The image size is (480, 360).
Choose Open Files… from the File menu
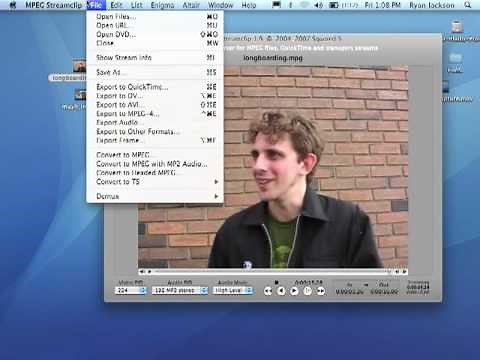pyautogui.click(x=155, y=16)
